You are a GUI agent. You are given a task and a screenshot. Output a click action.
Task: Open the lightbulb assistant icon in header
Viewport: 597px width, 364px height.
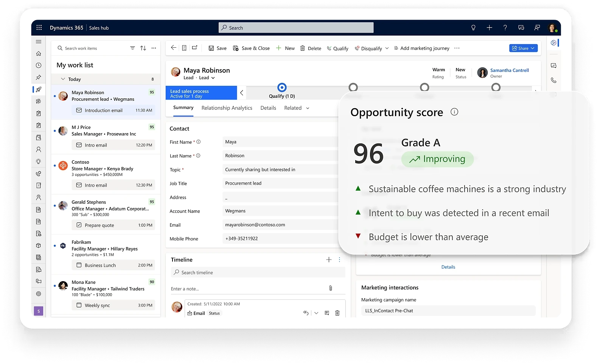(x=473, y=28)
